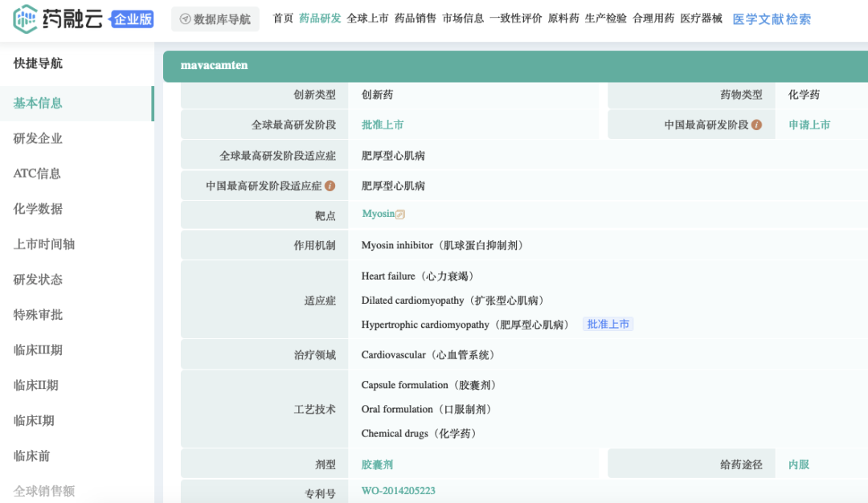Viewport: 868px width, 503px height.
Task: Click the 企业版 badge
Action: coord(133,19)
